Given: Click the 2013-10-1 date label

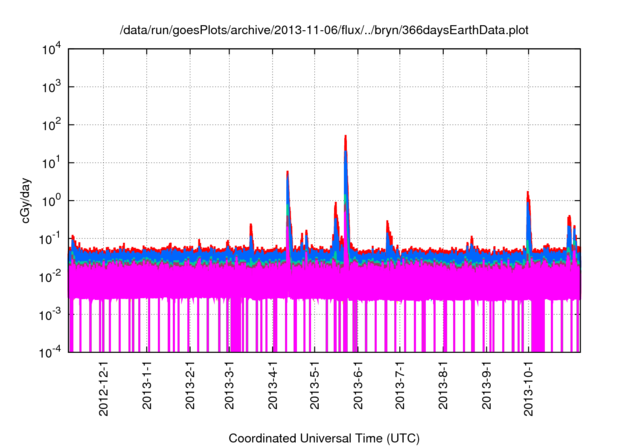Looking at the screenshot, I should coord(529,388).
